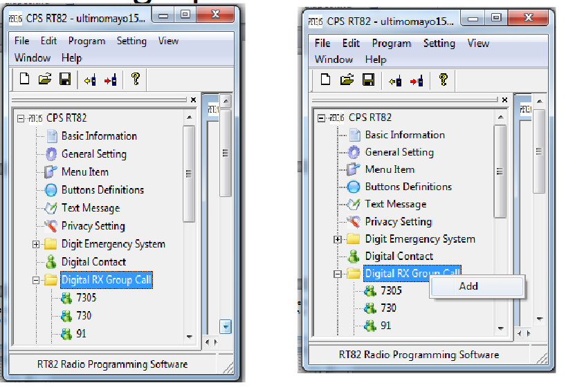Viewport: 566px width, 392px height.
Task: Close the tree panel in right window
Action: [504, 100]
